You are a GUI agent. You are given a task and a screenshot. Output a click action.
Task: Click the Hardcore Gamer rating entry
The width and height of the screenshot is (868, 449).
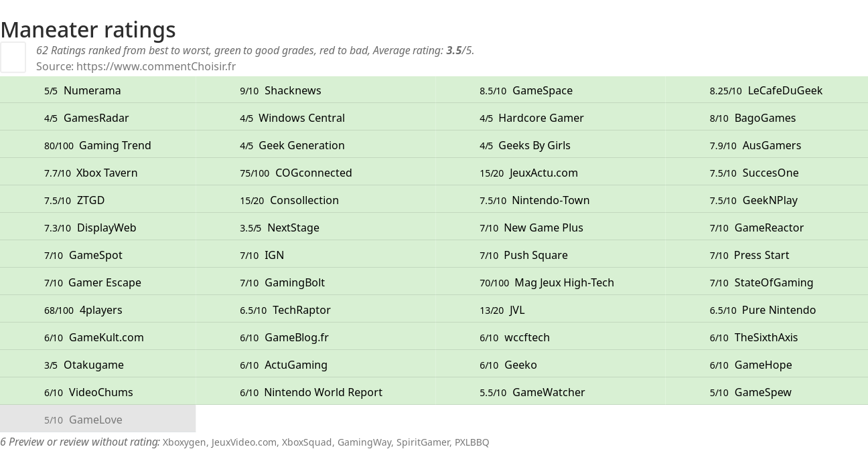551,118
